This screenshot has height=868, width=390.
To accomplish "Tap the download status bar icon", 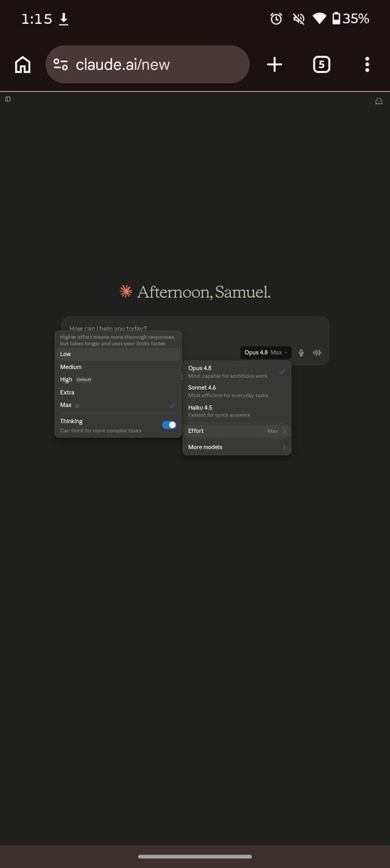I will coord(64,20).
